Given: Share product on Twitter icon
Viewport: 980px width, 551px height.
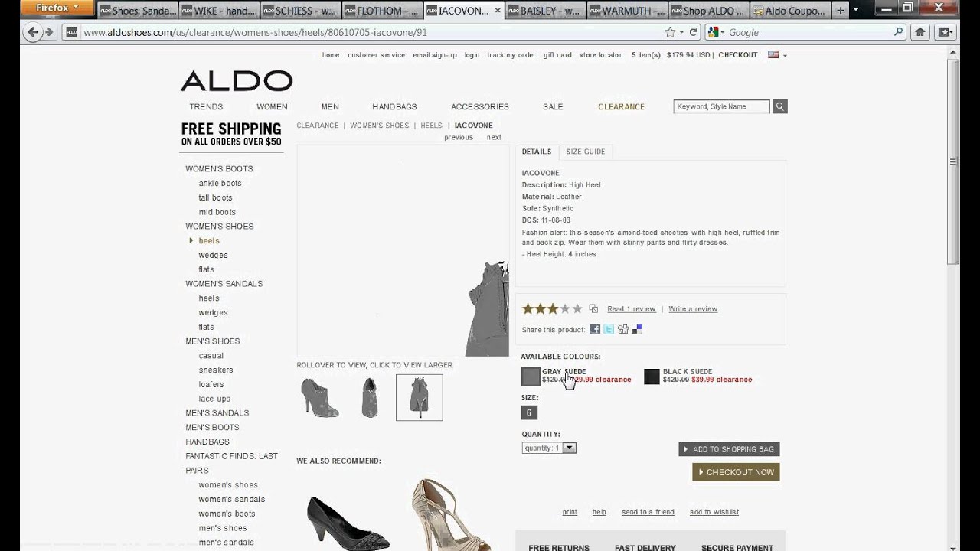Looking at the screenshot, I should [609, 329].
